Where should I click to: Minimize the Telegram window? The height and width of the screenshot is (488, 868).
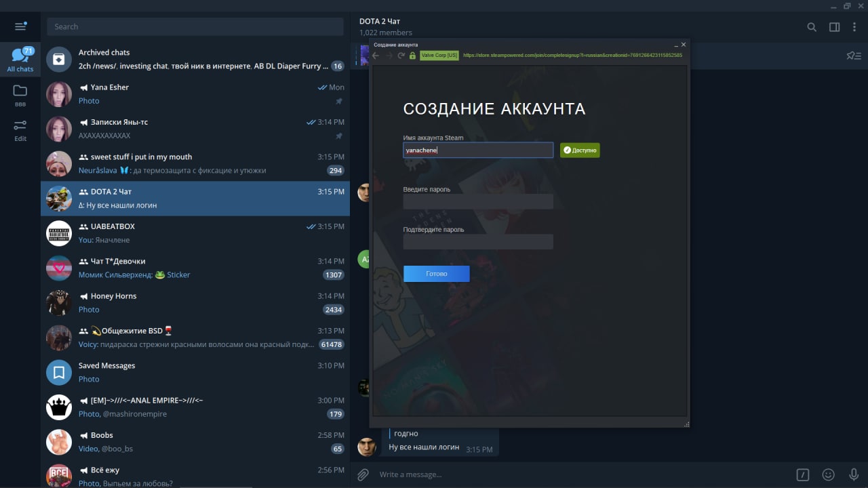(x=833, y=6)
